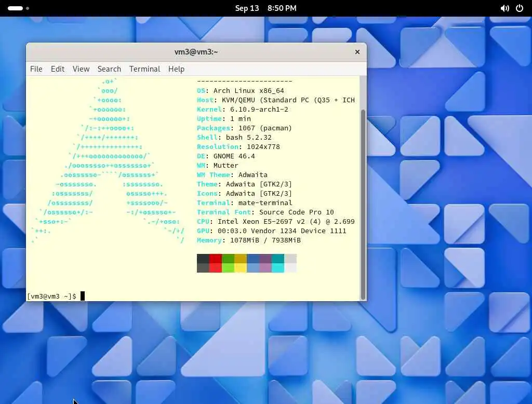Click the CPU: Intel Xeon E5-2697 line

[275, 222]
